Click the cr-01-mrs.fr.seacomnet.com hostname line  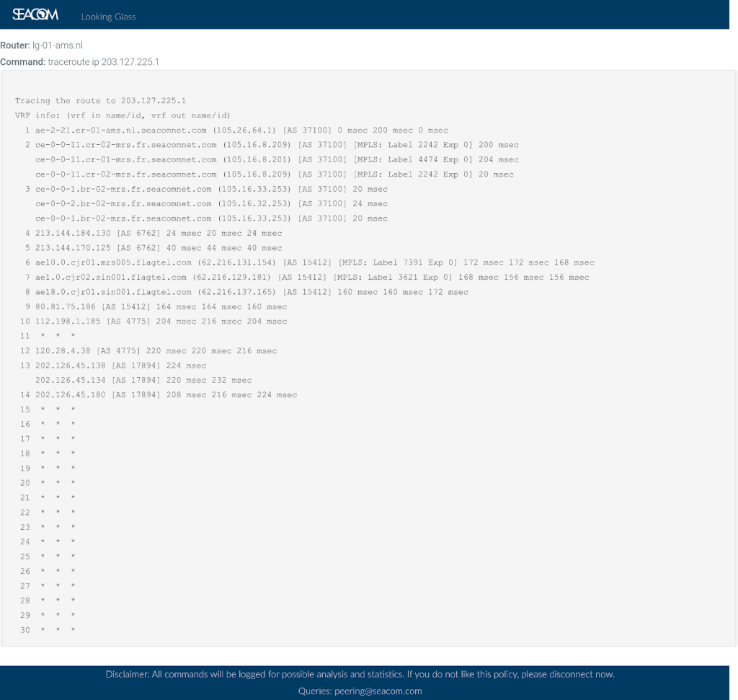(125, 160)
